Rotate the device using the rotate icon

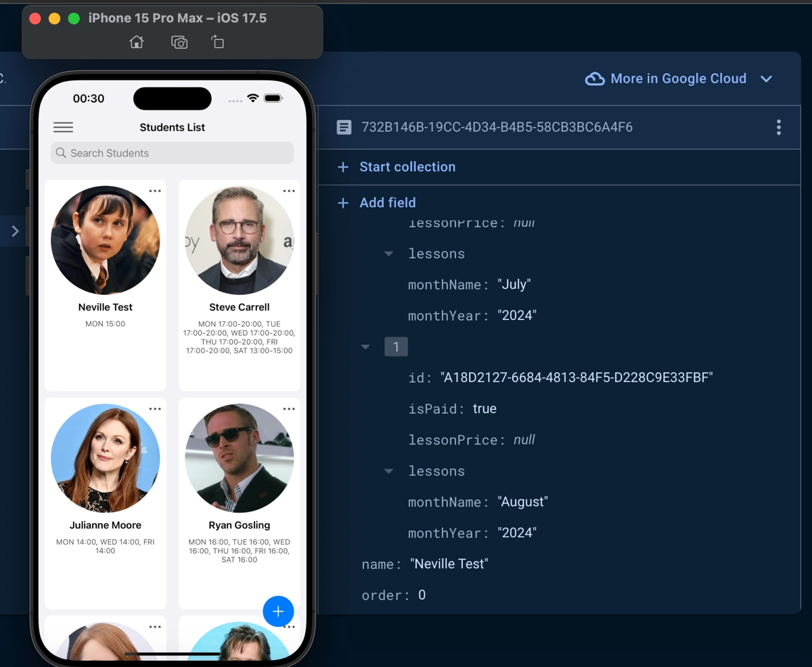click(217, 42)
